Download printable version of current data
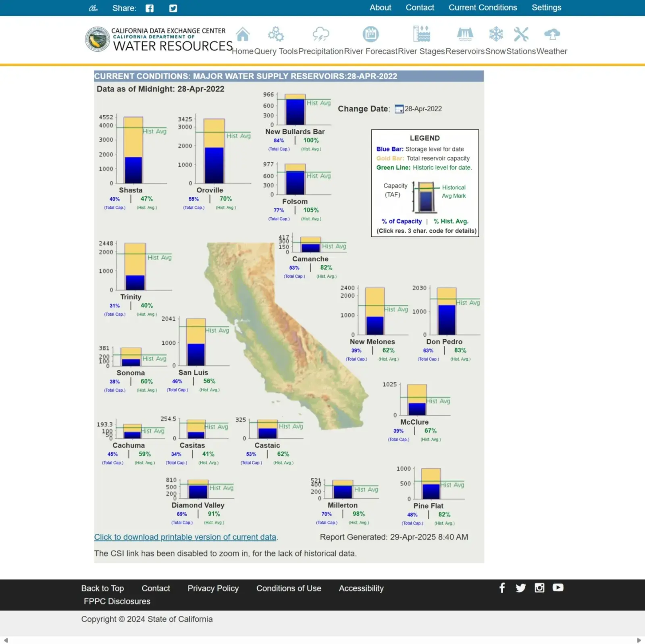Image resolution: width=645 pixels, height=644 pixels. point(185,537)
